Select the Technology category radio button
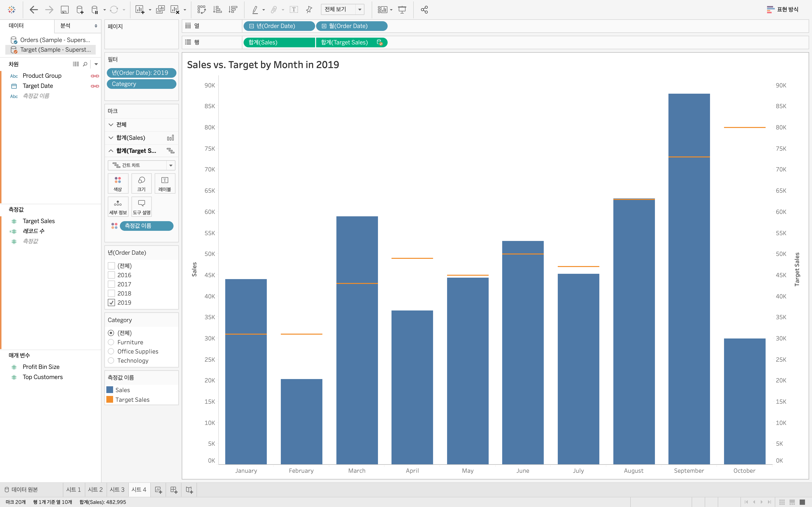Viewport: 812px width, 507px height. click(111, 360)
